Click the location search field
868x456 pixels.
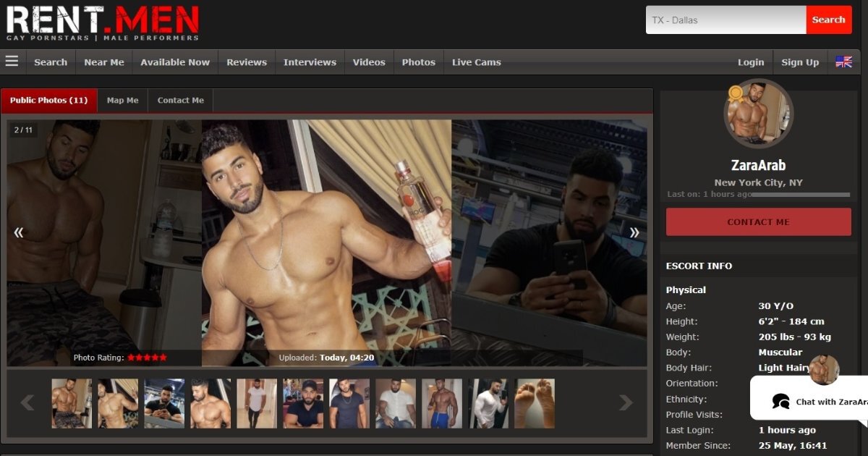coord(726,20)
